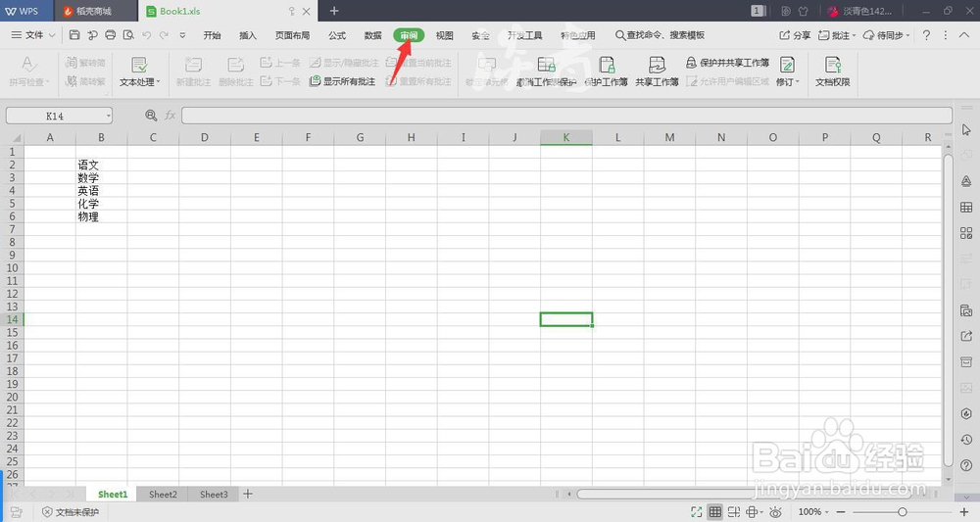Click the zoom magnifier icon beside fx
980x522 pixels.
151,116
